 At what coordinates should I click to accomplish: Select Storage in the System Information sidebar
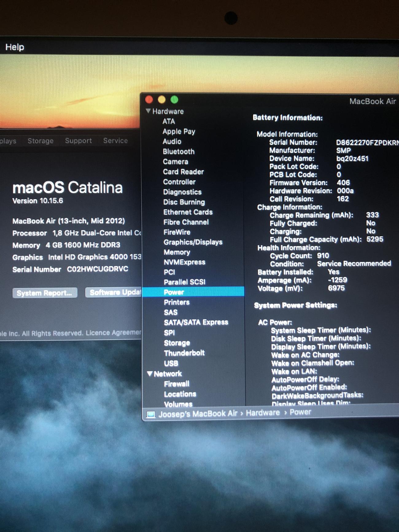[177, 343]
